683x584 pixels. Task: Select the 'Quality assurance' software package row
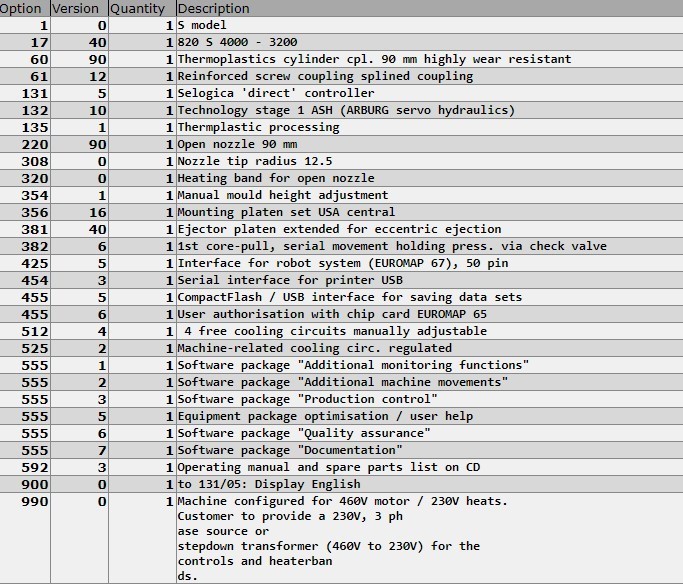342,433
